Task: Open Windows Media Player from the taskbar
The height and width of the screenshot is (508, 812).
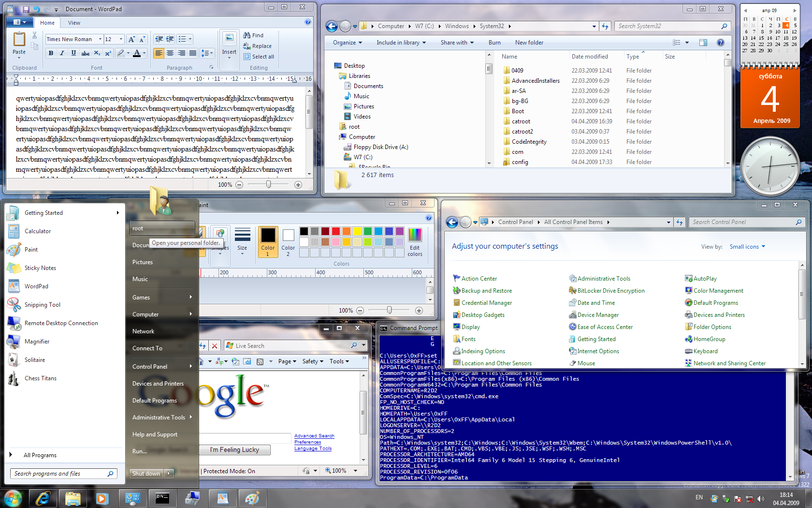Action: click(x=101, y=498)
